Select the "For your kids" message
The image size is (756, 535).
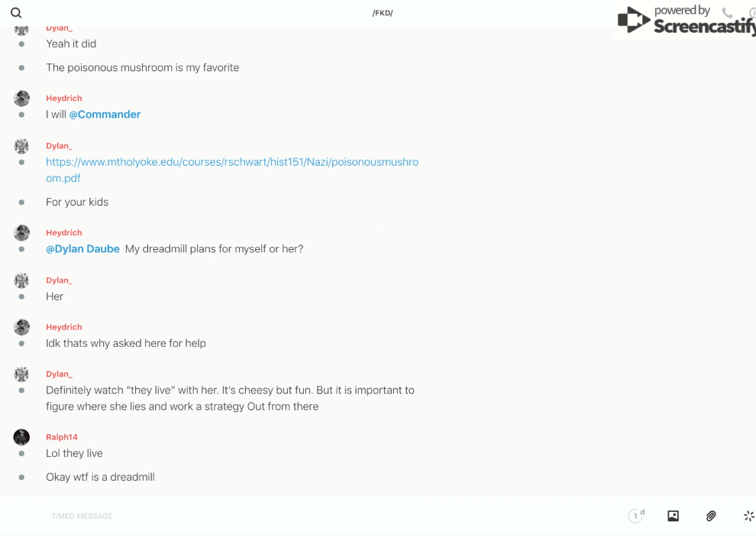[77, 202]
